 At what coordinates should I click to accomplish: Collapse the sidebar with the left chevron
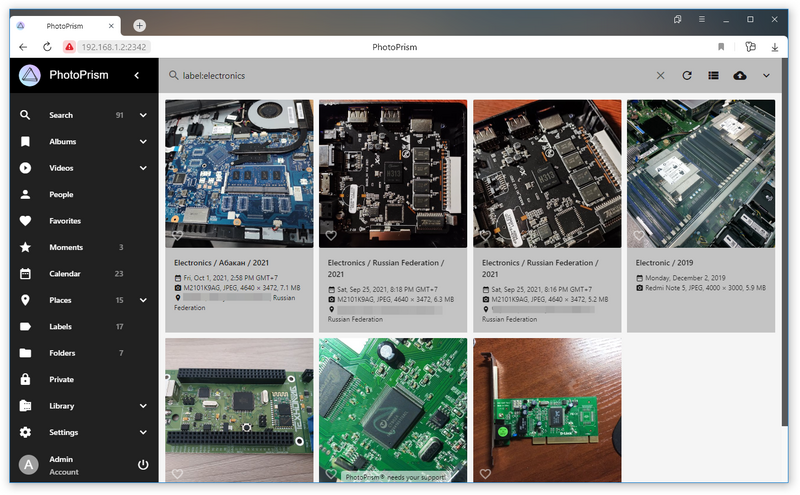(x=137, y=76)
